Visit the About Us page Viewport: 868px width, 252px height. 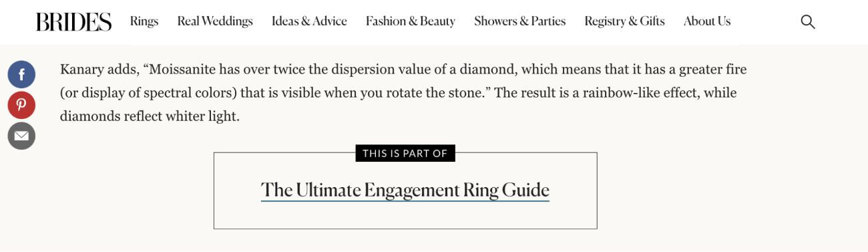coord(707,21)
